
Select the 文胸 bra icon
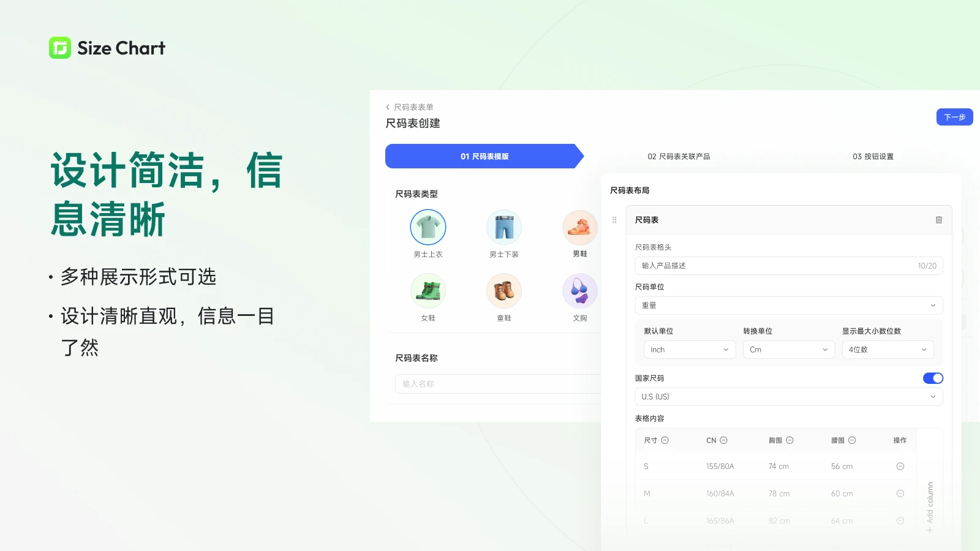[579, 291]
